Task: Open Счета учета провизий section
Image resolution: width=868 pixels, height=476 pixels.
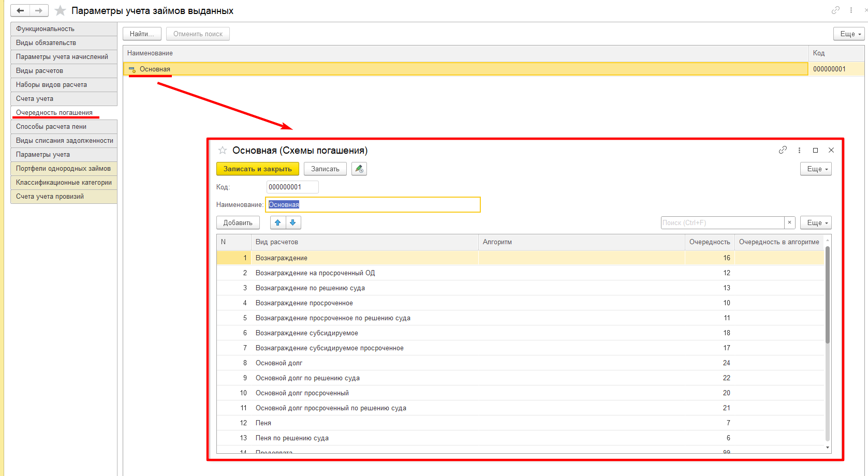Action: pos(64,197)
